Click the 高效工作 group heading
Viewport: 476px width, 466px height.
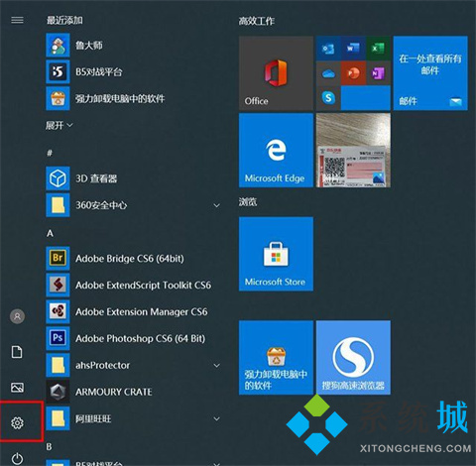point(257,21)
